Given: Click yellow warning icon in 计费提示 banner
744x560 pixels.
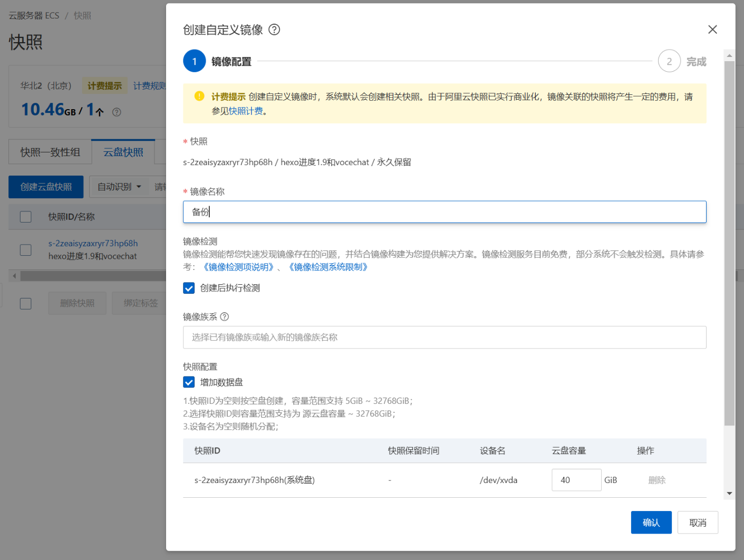Looking at the screenshot, I should coord(199,96).
